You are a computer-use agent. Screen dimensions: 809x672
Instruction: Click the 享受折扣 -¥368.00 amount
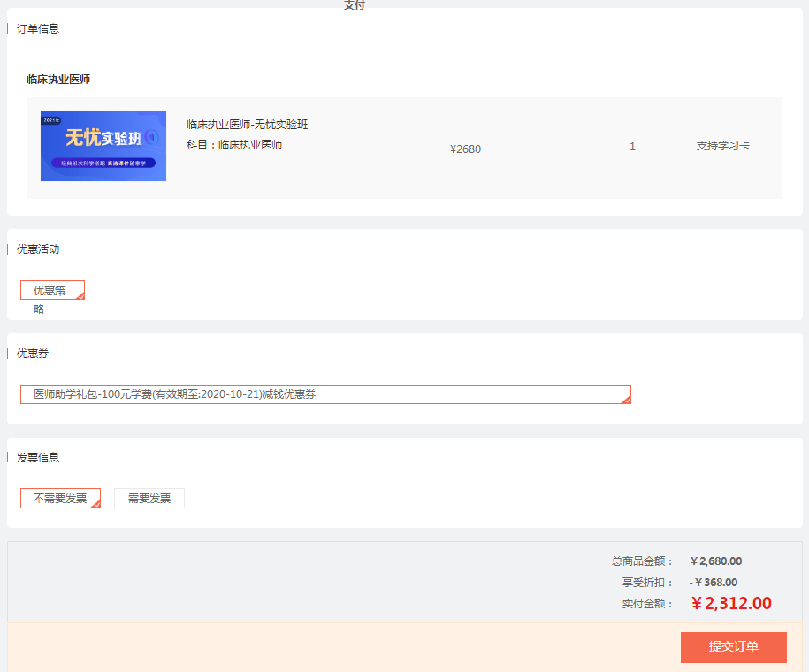pos(714,583)
